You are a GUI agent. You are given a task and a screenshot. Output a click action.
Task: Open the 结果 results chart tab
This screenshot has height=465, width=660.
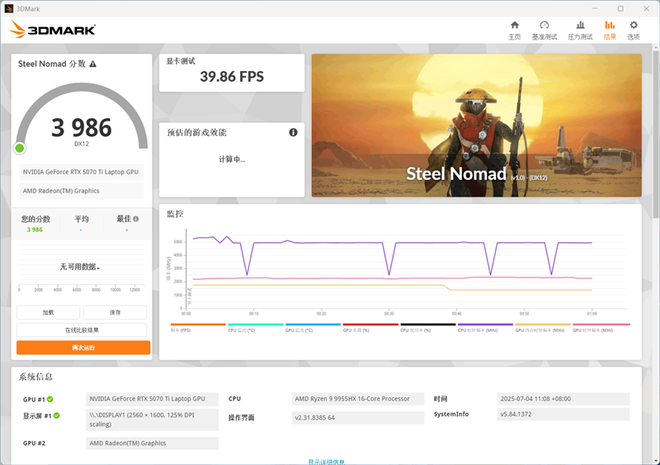(x=609, y=29)
